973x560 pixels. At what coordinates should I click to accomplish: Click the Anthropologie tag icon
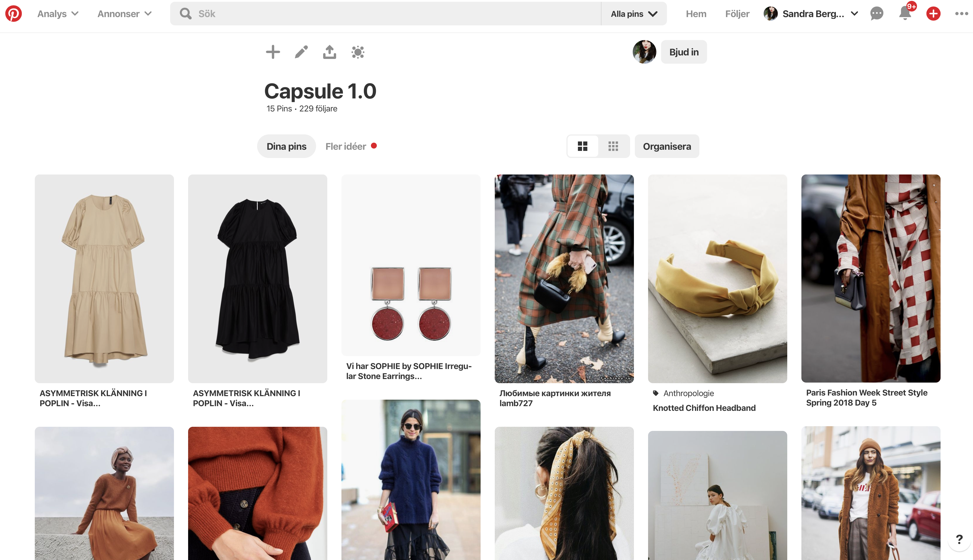pyautogui.click(x=656, y=393)
